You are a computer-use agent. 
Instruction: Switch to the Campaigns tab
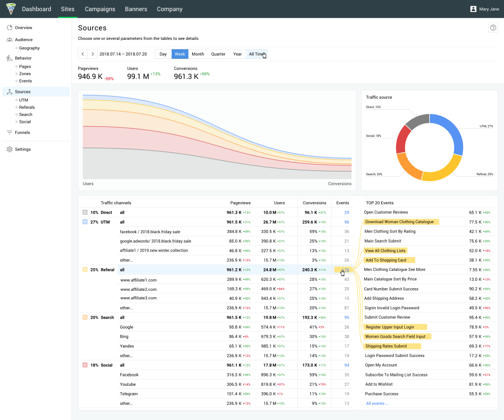[x=99, y=9]
